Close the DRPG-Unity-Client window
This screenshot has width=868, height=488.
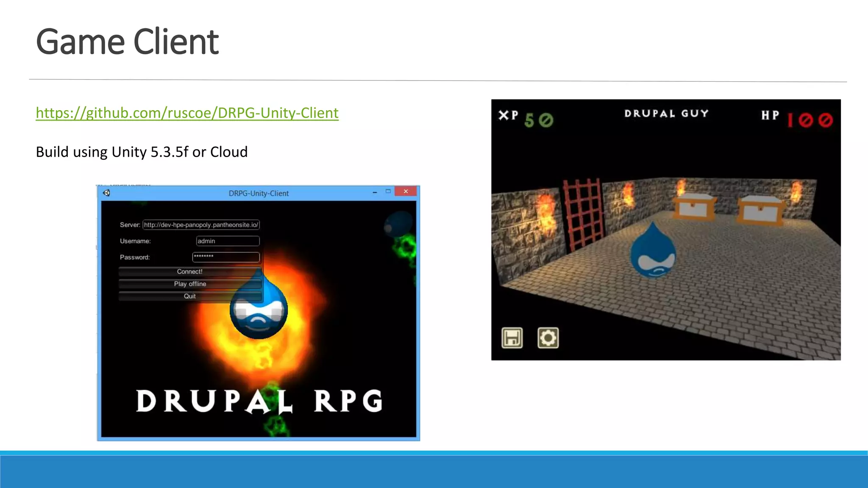406,191
